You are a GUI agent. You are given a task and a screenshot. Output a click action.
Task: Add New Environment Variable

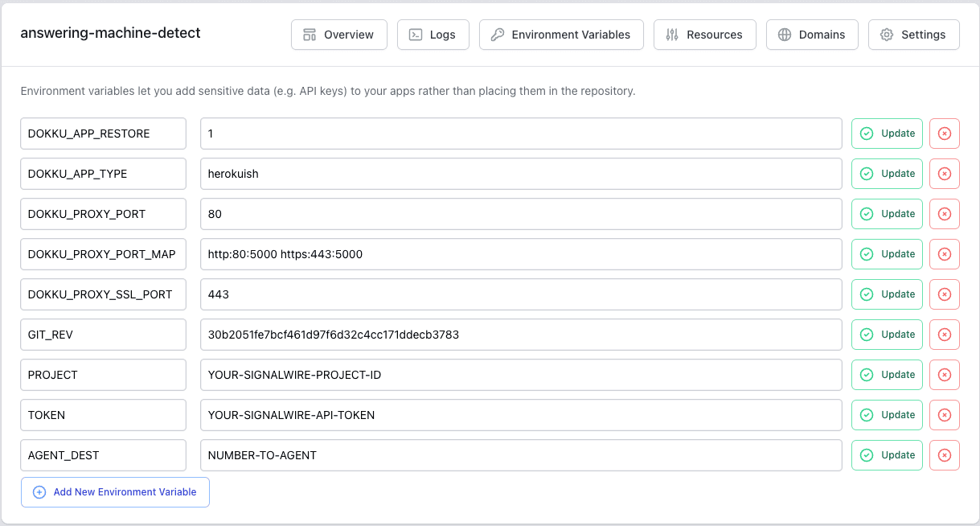[x=115, y=492]
